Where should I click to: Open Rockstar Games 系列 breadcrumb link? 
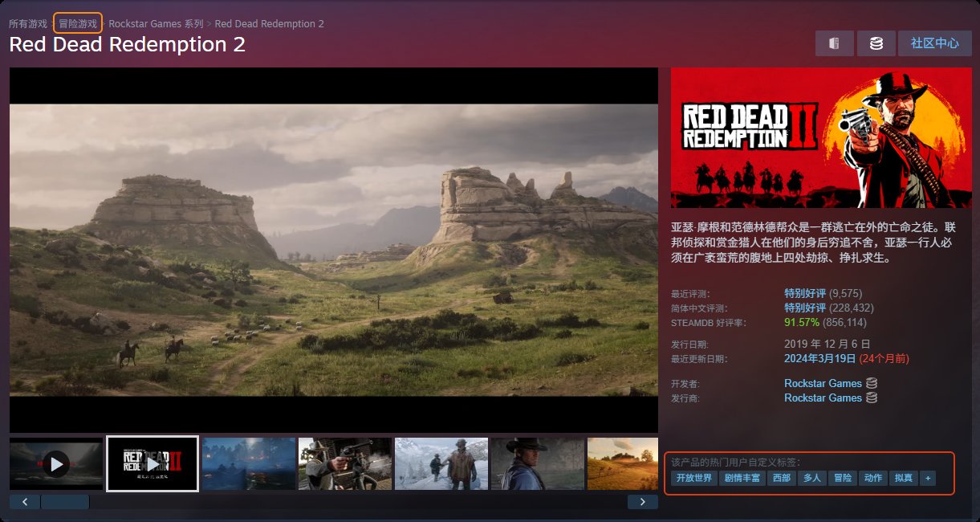point(156,23)
